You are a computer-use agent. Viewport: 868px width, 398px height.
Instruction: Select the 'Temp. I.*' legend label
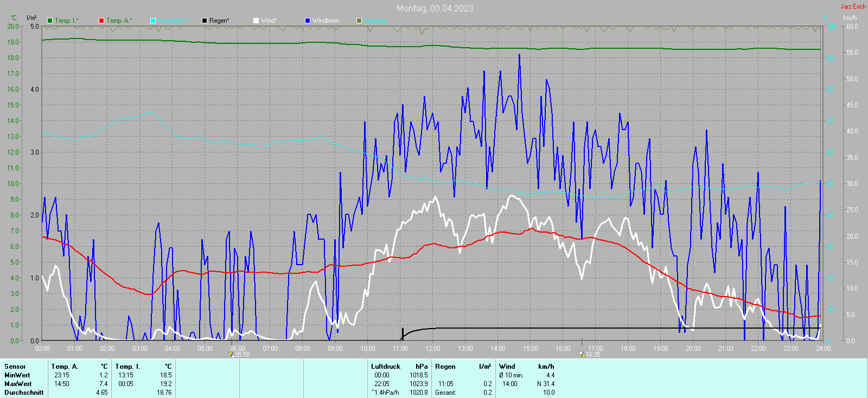point(67,21)
